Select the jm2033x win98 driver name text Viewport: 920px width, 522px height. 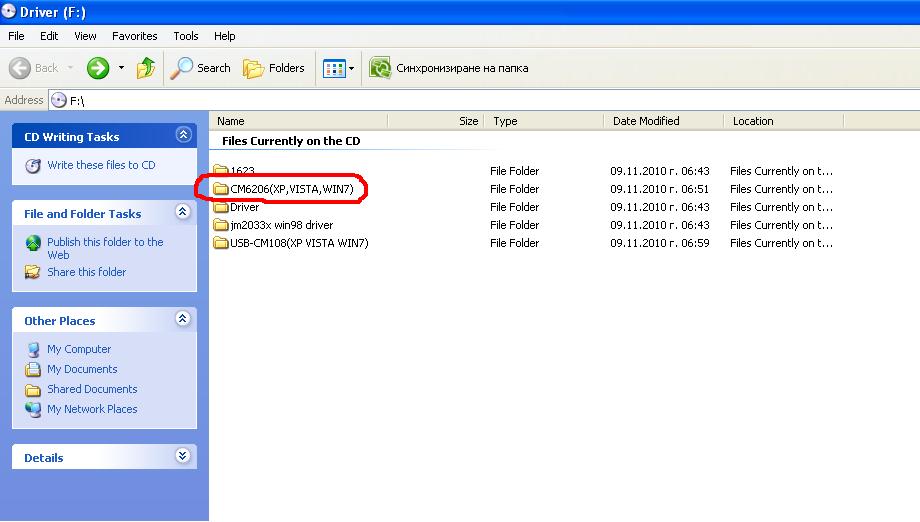point(282,225)
